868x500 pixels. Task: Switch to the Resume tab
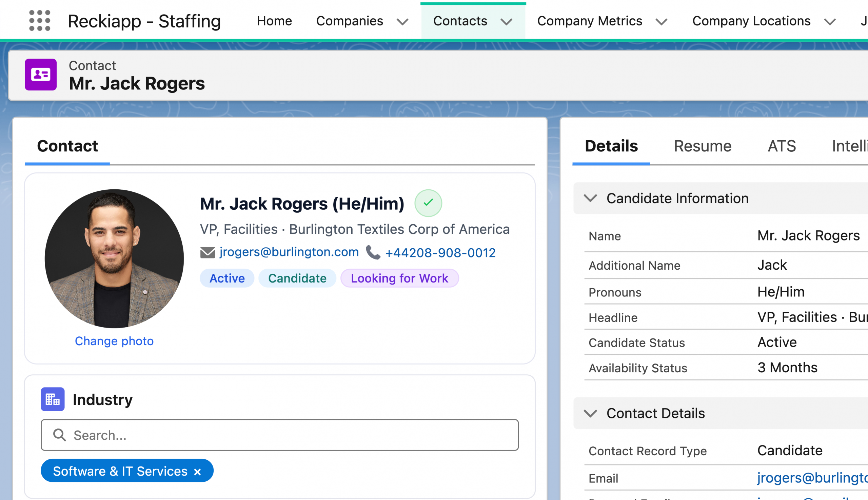[703, 146]
